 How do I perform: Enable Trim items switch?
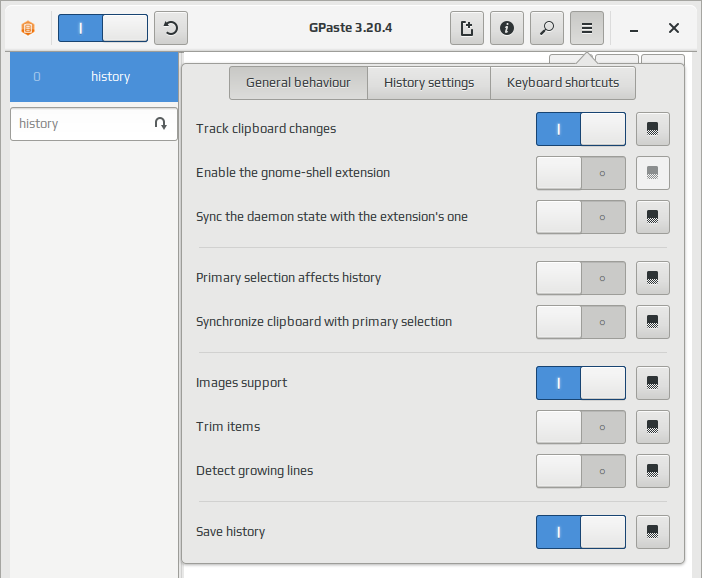(581, 427)
